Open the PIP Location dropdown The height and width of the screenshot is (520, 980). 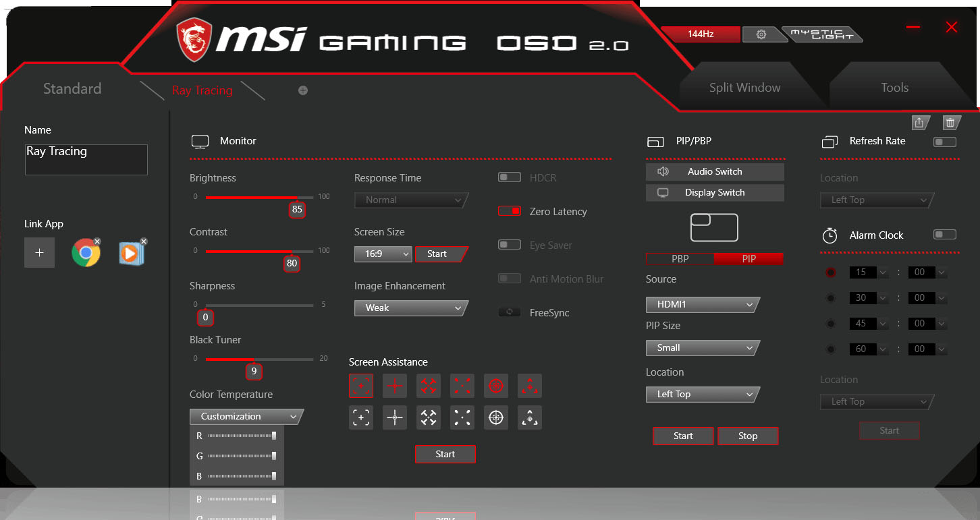[703, 394]
